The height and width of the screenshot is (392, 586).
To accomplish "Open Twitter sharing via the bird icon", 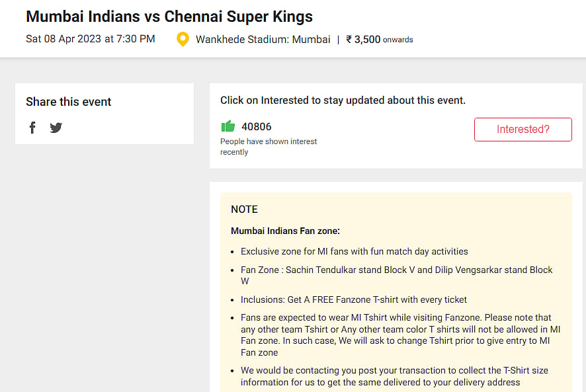I will [x=56, y=127].
